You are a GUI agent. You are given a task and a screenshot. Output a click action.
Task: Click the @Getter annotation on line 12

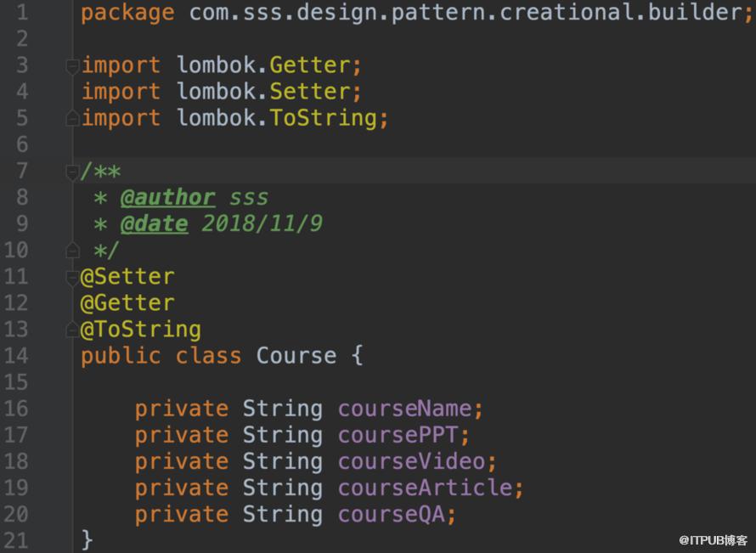tap(127, 304)
